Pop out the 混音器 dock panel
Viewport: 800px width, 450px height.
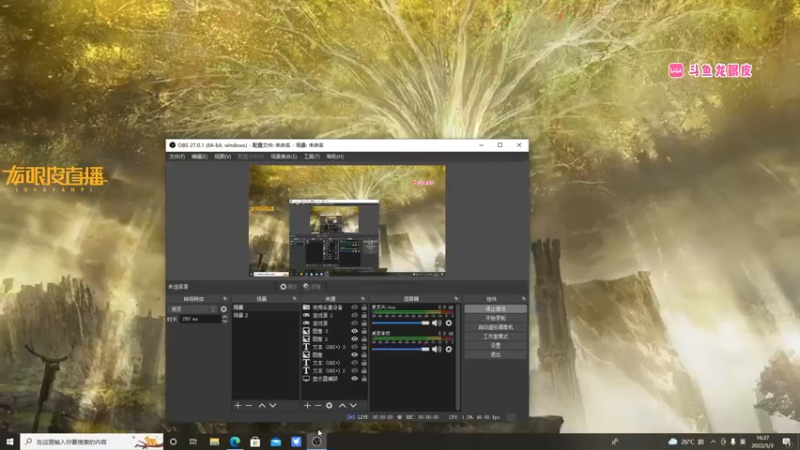[x=456, y=299]
